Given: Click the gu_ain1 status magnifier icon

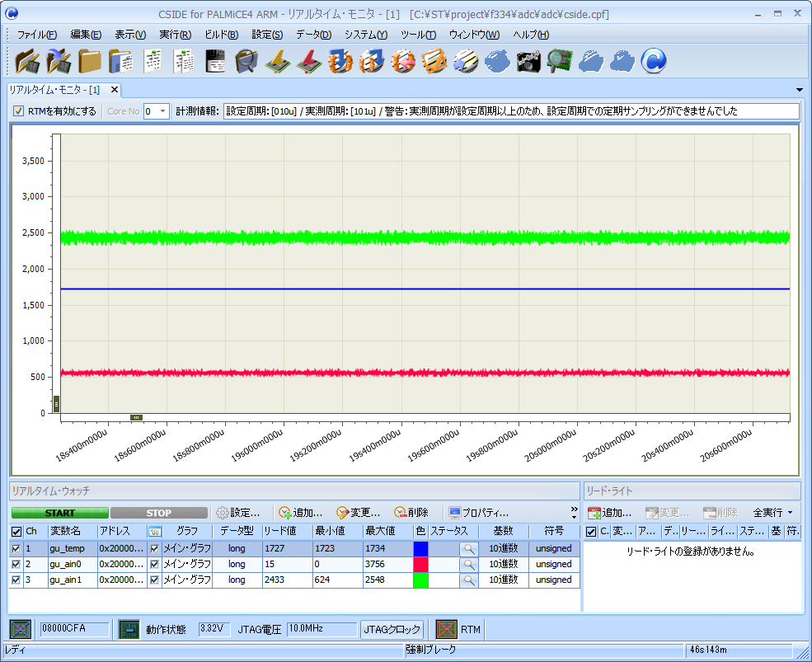Looking at the screenshot, I should [469, 580].
